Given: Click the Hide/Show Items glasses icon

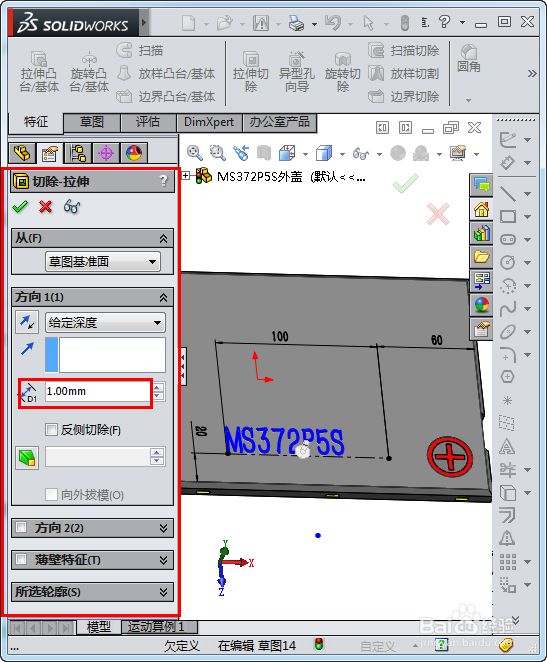Looking at the screenshot, I should 361,153.
